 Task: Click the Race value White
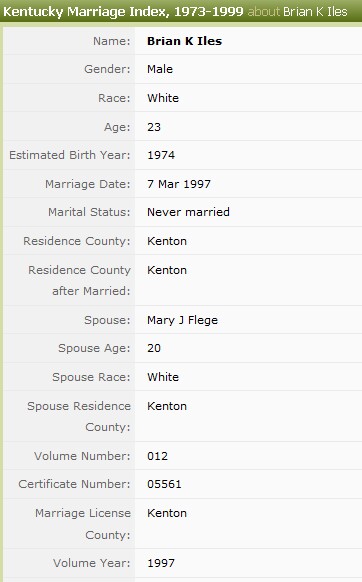[163, 98]
